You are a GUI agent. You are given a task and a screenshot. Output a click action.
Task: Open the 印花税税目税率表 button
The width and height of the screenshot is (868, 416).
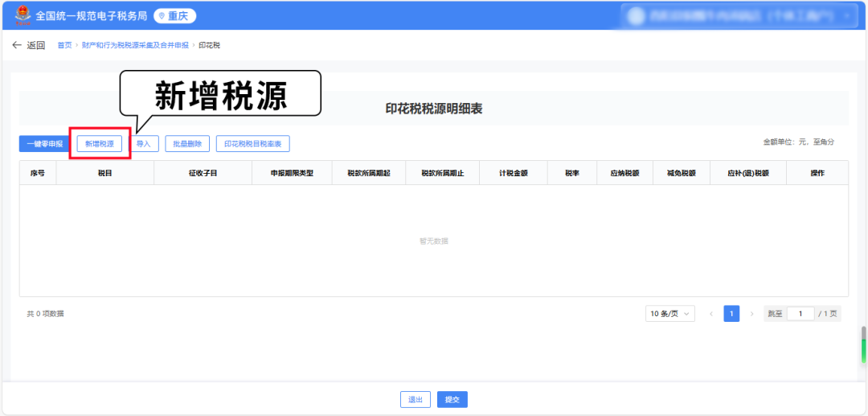click(252, 144)
